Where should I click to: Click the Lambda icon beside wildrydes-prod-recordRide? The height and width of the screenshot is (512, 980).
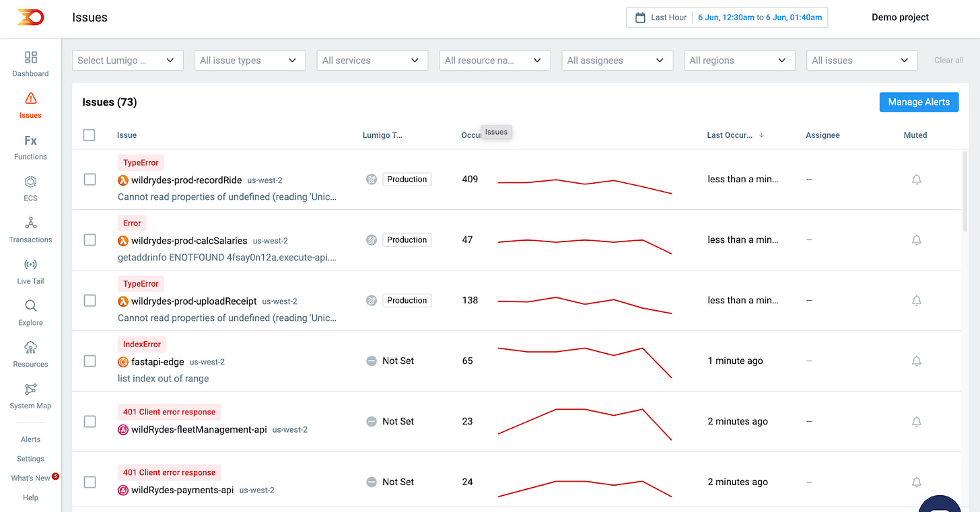[x=123, y=180]
